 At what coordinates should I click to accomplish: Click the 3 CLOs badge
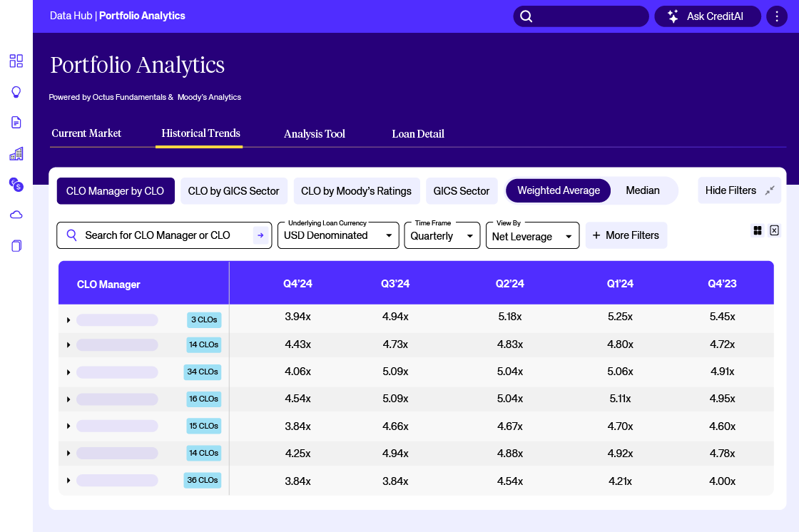pos(204,319)
